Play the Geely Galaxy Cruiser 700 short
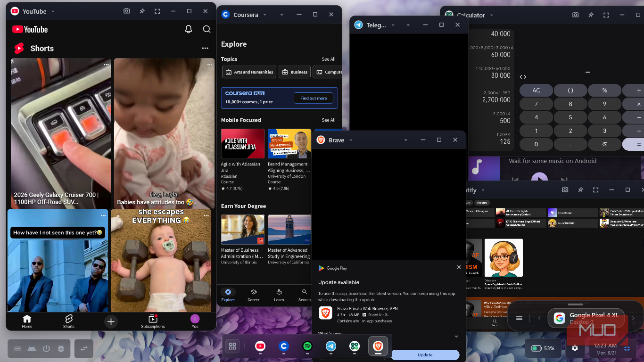The image size is (644, 362). (x=61, y=133)
